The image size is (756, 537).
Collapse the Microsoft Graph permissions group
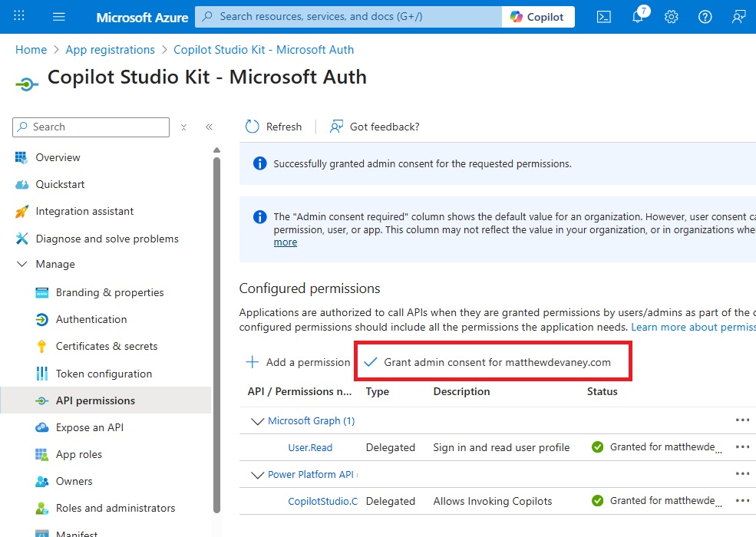(x=257, y=421)
